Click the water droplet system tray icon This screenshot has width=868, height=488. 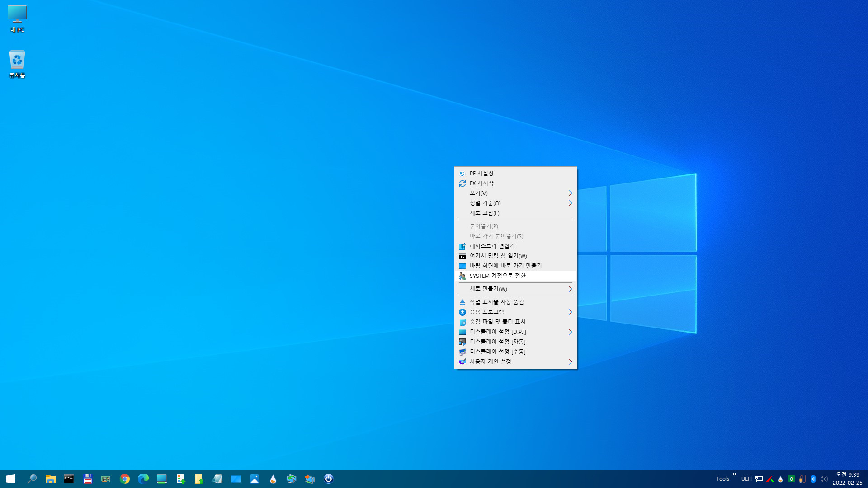click(780, 479)
